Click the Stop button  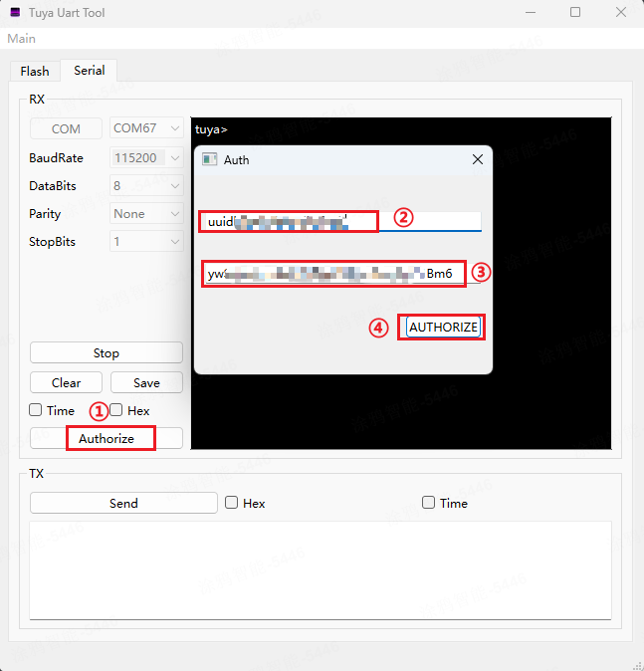tap(107, 353)
